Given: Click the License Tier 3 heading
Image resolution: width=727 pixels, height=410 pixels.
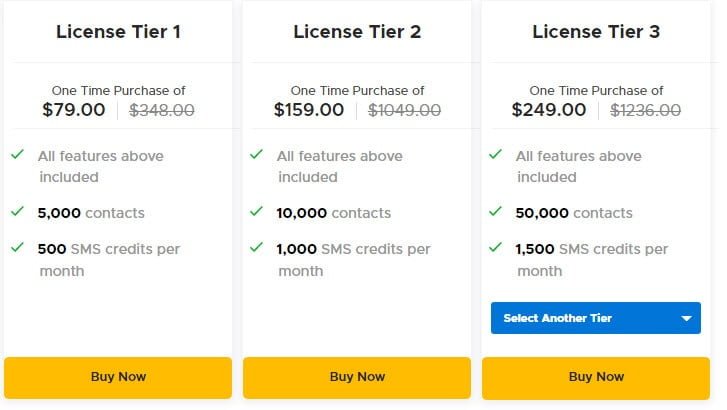Looking at the screenshot, I should (x=596, y=32).
